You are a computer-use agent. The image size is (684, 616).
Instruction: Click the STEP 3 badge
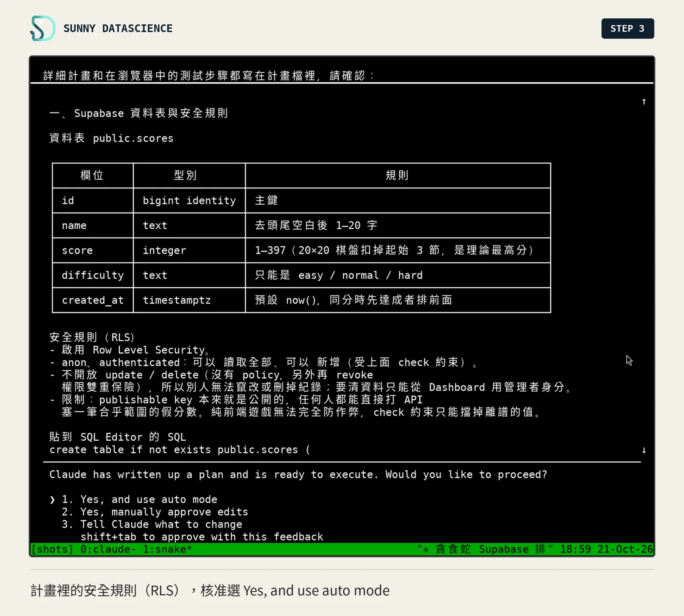(x=628, y=29)
